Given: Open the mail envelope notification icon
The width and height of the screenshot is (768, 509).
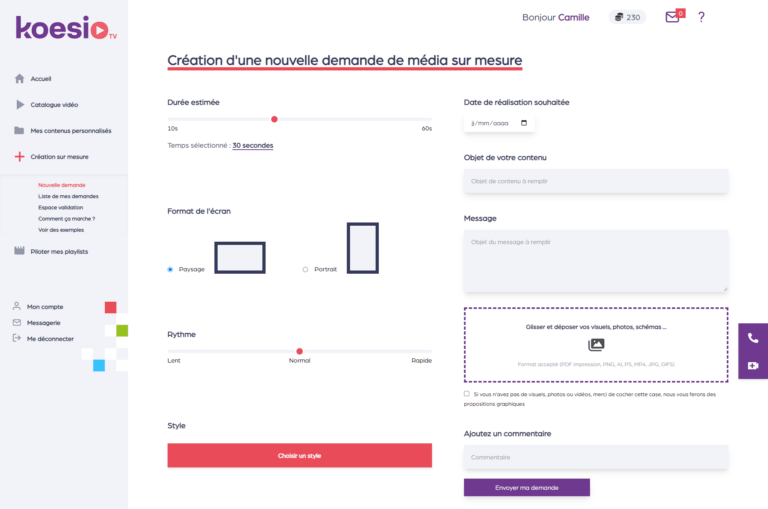Looking at the screenshot, I should pyautogui.click(x=672, y=17).
